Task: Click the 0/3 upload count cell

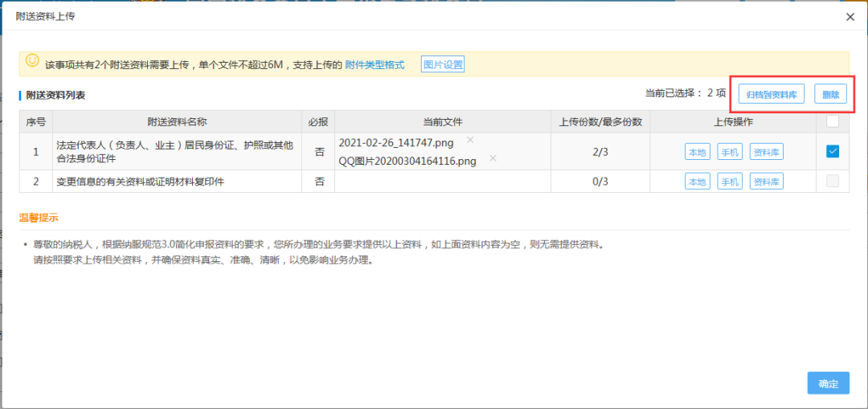Action: click(x=600, y=181)
